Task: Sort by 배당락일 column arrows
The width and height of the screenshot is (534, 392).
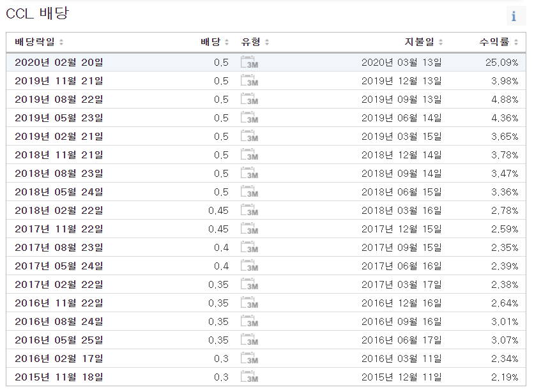Action: click(x=61, y=42)
